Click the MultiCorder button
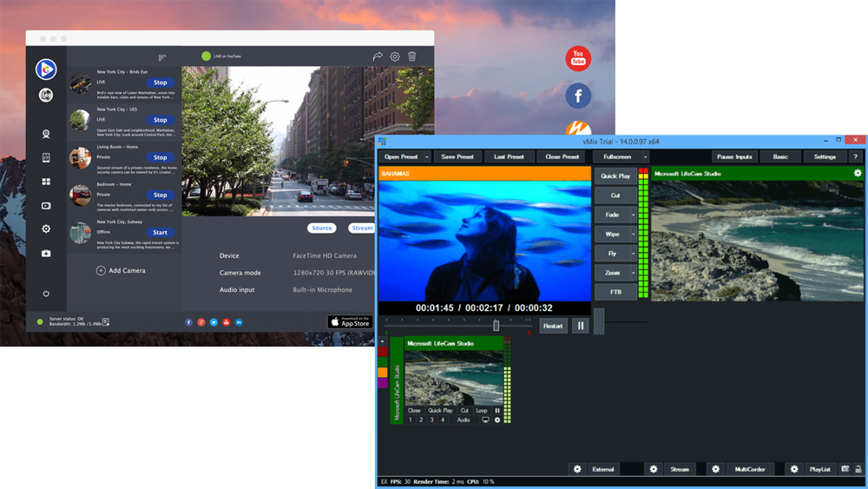Screen dimensions: 868x489 point(750,469)
